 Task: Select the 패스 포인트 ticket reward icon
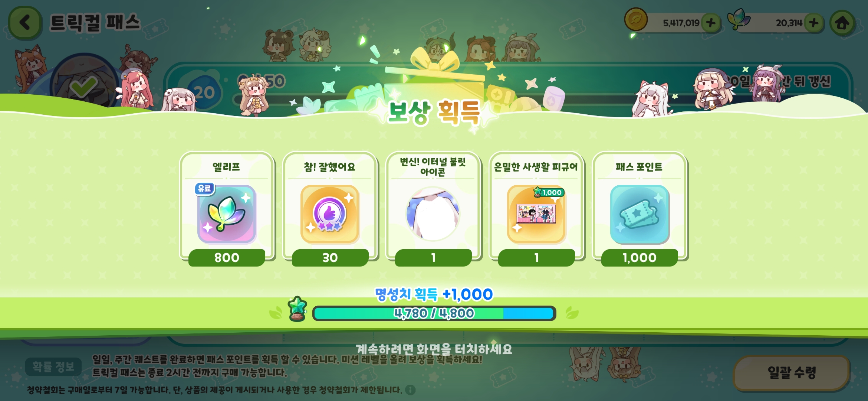[640, 214]
